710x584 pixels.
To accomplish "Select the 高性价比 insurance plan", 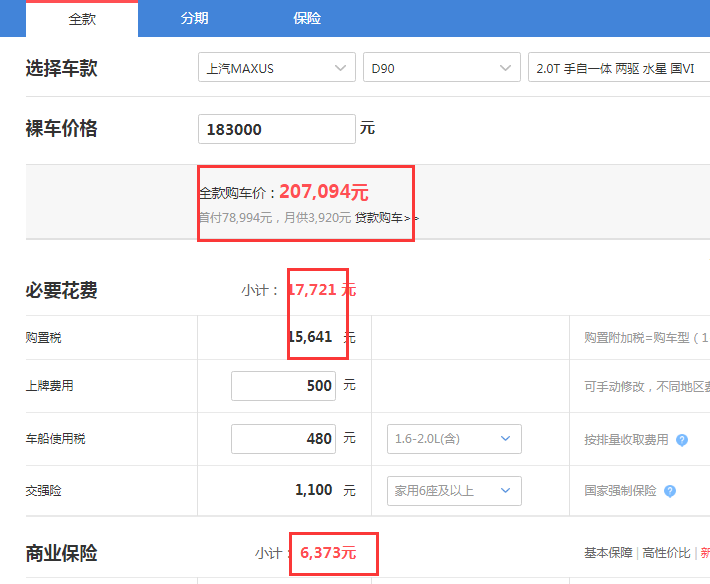I will pyautogui.click(x=666, y=553).
